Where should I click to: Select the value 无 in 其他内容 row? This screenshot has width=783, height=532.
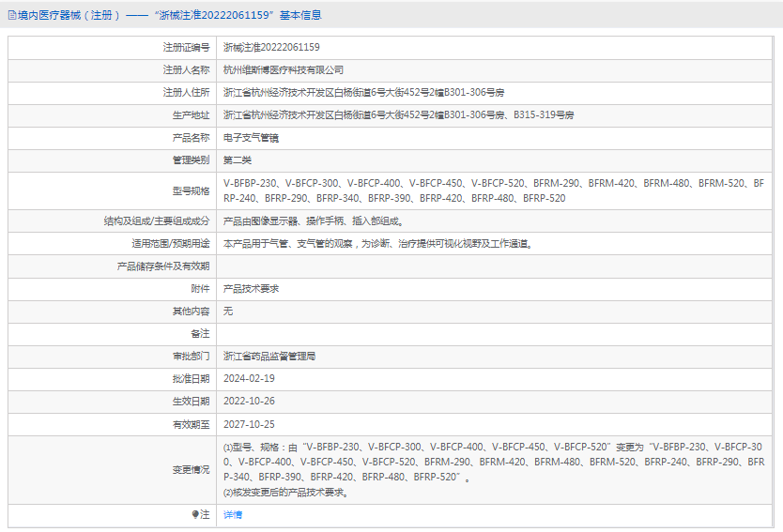[228, 311]
